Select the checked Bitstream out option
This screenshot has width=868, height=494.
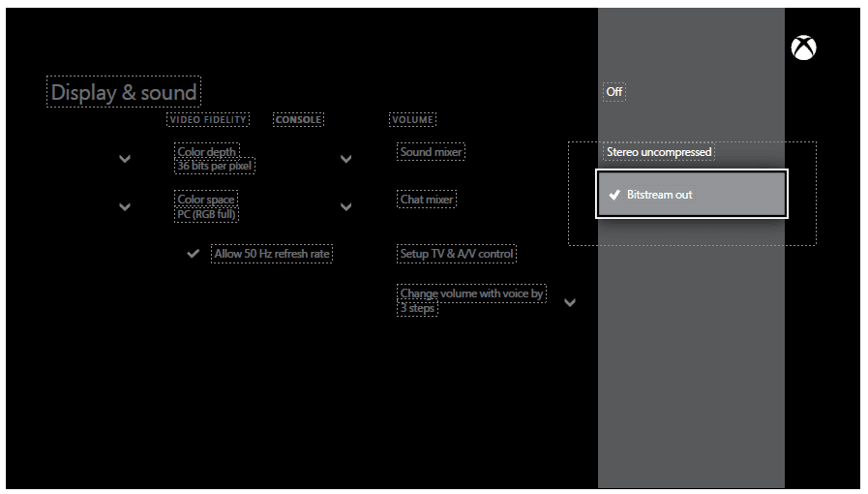tap(692, 195)
